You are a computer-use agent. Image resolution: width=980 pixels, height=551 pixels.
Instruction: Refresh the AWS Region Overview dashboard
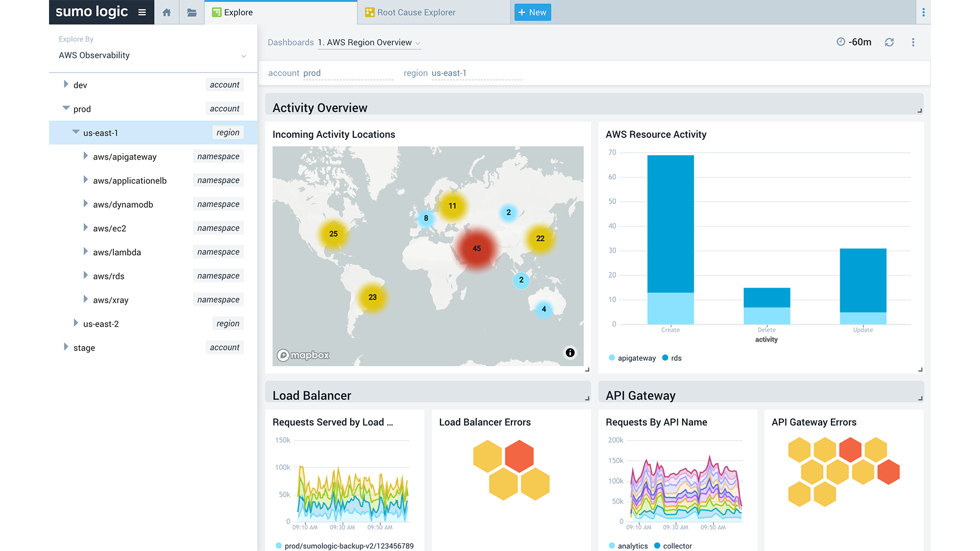click(x=890, y=42)
